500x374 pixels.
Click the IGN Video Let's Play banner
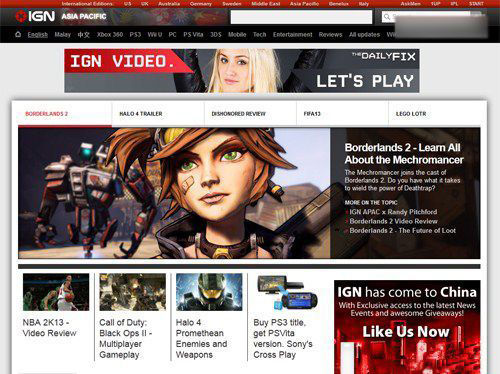point(242,71)
